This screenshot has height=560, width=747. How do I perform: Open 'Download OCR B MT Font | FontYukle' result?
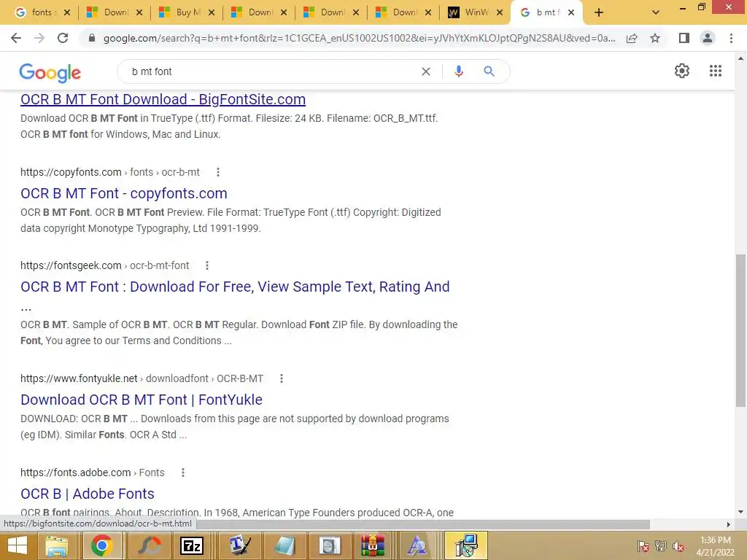click(x=142, y=400)
